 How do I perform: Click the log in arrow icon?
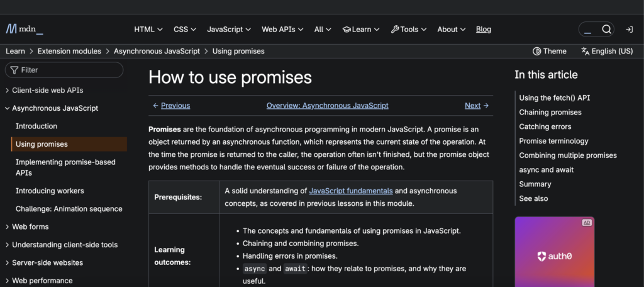629,29
